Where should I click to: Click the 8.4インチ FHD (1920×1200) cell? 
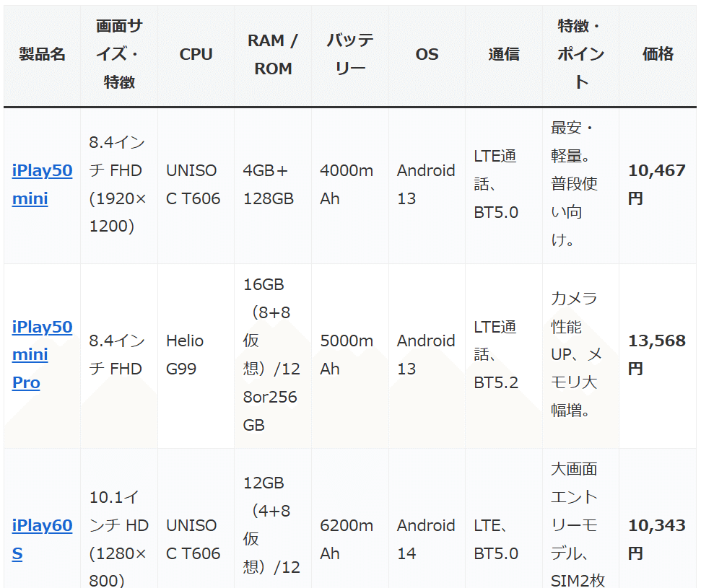click(x=118, y=185)
